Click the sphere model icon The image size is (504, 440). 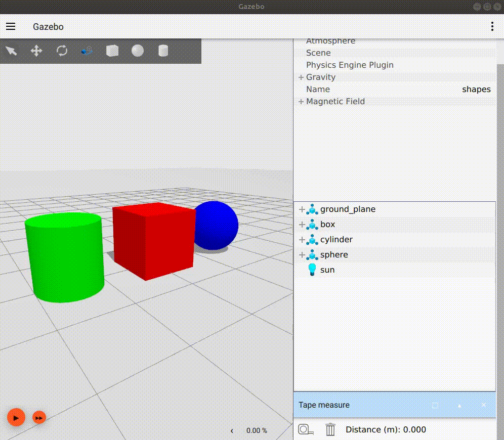click(312, 254)
